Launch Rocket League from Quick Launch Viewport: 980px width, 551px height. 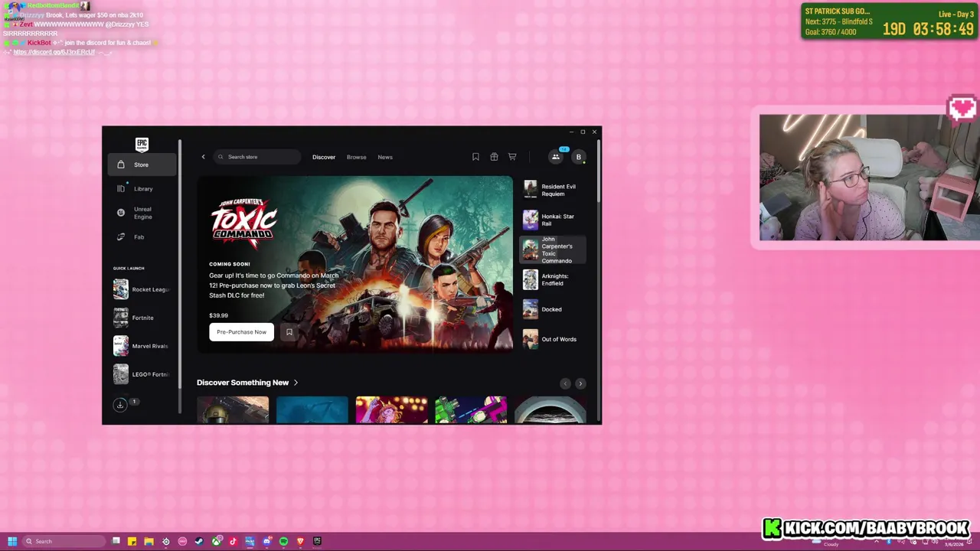142,289
